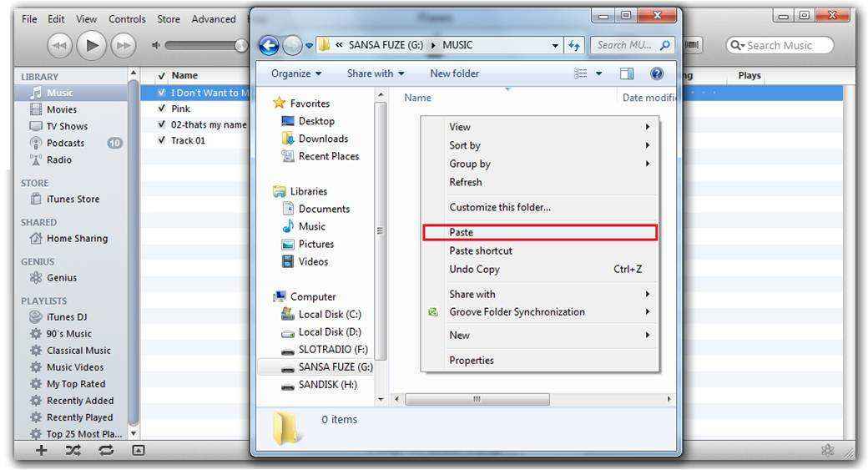Open Classical Music playlist

(78, 350)
